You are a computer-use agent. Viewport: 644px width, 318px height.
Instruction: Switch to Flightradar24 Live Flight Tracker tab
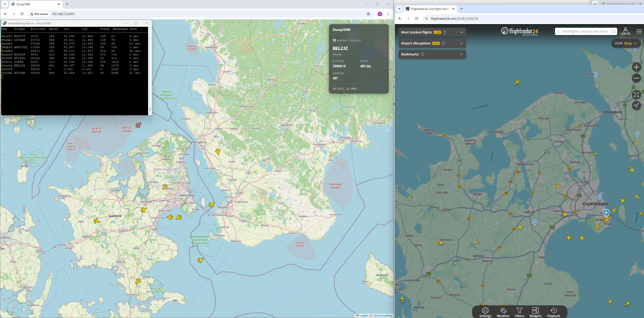tap(430, 9)
